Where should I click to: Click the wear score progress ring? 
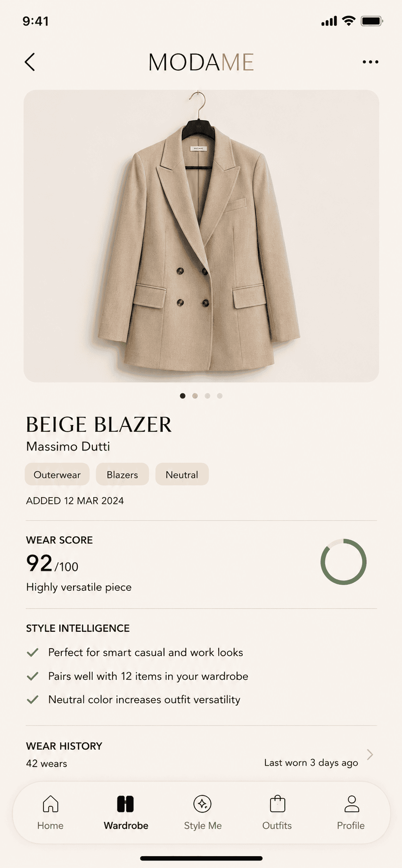(x=344, y=562)
